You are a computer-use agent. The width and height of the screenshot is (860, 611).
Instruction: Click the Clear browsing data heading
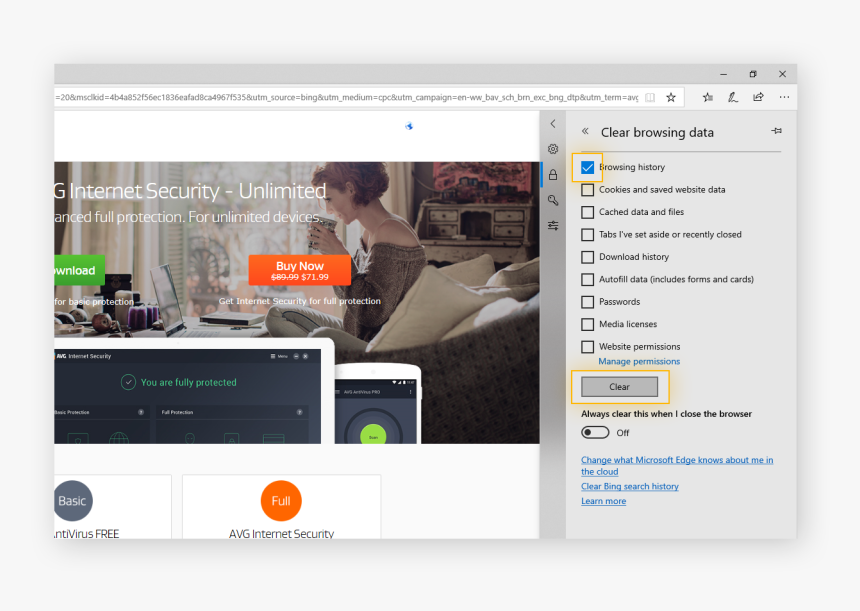pyautogui.click(x=657, y=132)
